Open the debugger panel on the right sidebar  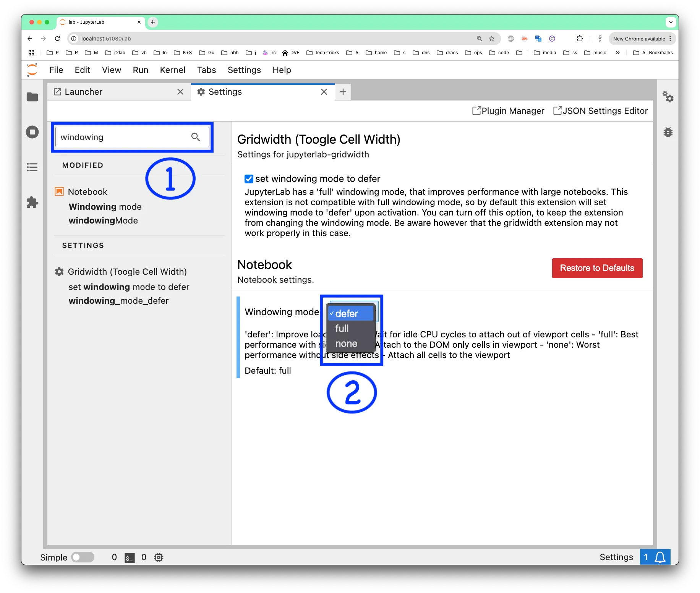668,132
